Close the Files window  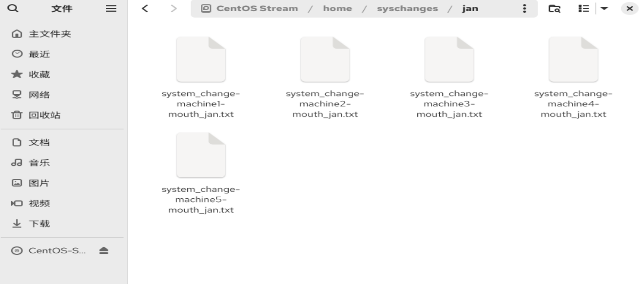629,9
